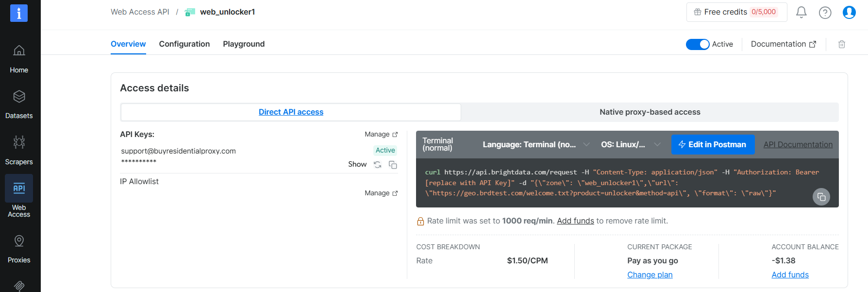The height and width of the screenshot is (292, 868).
Task: Open Free credits counter
Action: tap(736, 12)
